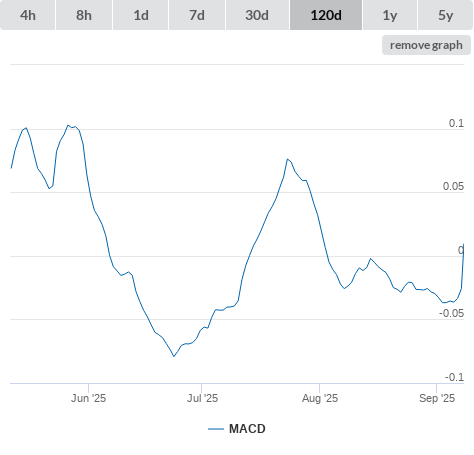
Task: Choose the 1d time range tab
Action: tap(141, 15)
